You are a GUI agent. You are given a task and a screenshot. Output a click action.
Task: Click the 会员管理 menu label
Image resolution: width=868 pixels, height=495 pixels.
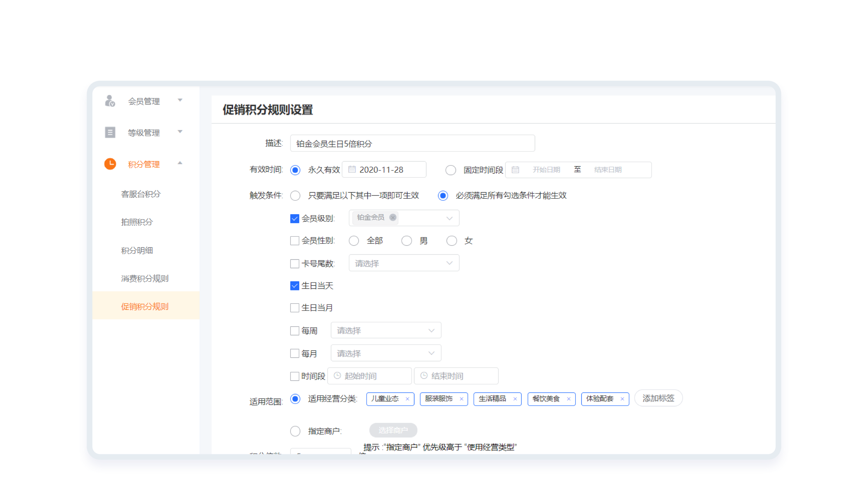coord(144,101)
